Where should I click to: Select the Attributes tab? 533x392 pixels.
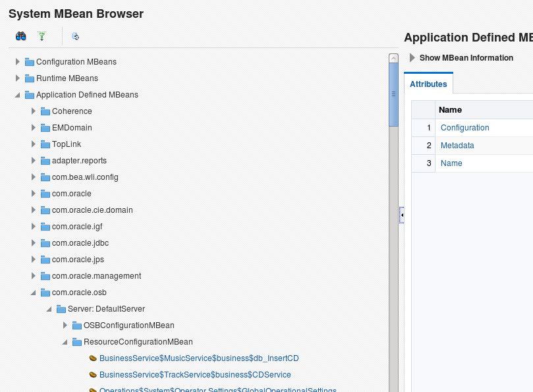[428, 84]
